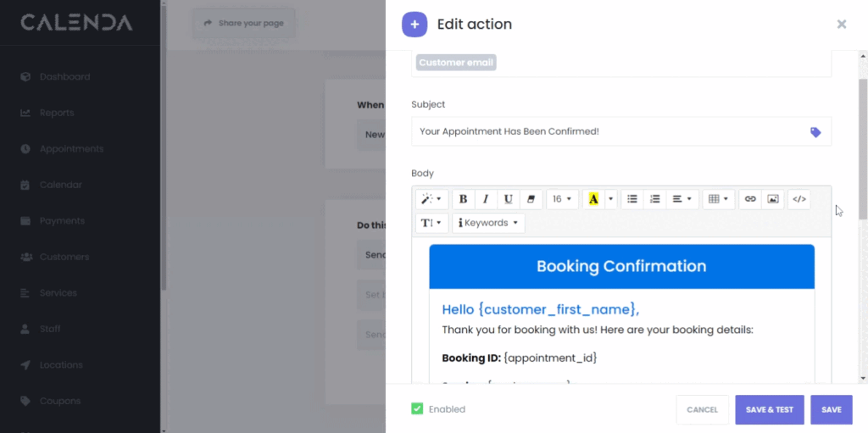
Task: Toggle bold formatting in body editor
Action: 464,199
